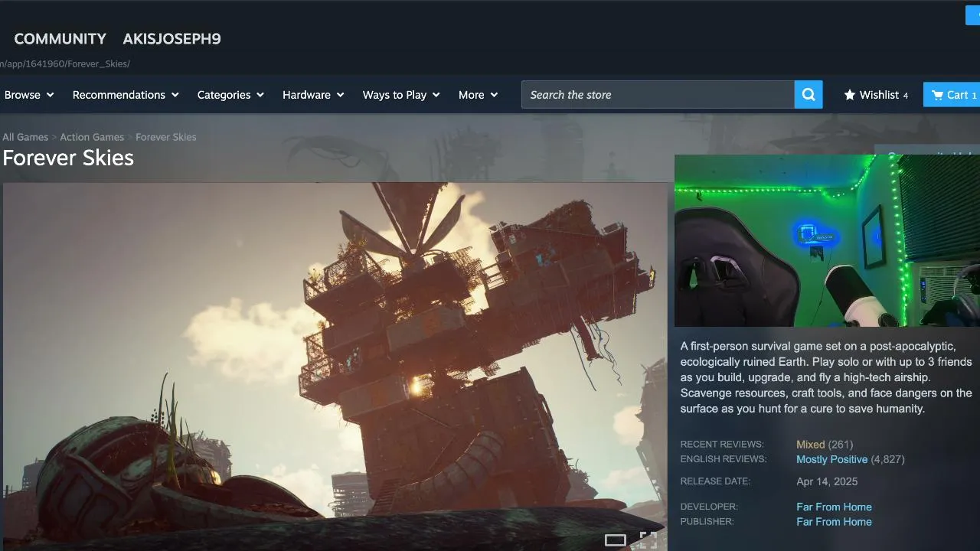Open the Recommendations dropdown menu

pos(126,95)
